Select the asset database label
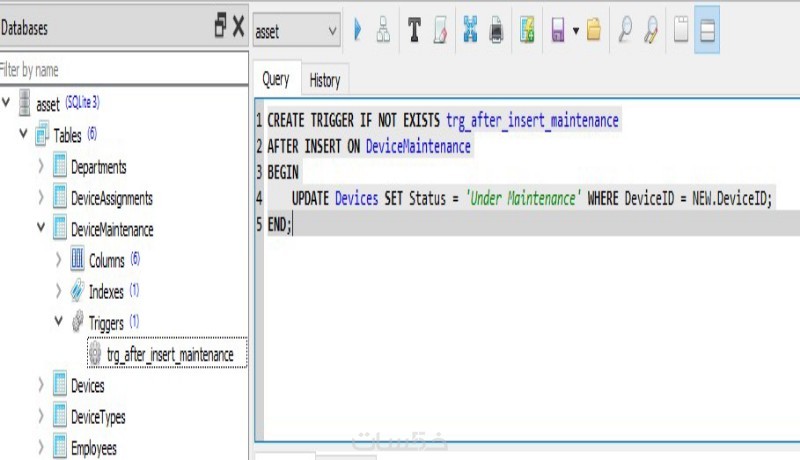The height and width of the screenshot is (460, 800). tap(48, 105)
